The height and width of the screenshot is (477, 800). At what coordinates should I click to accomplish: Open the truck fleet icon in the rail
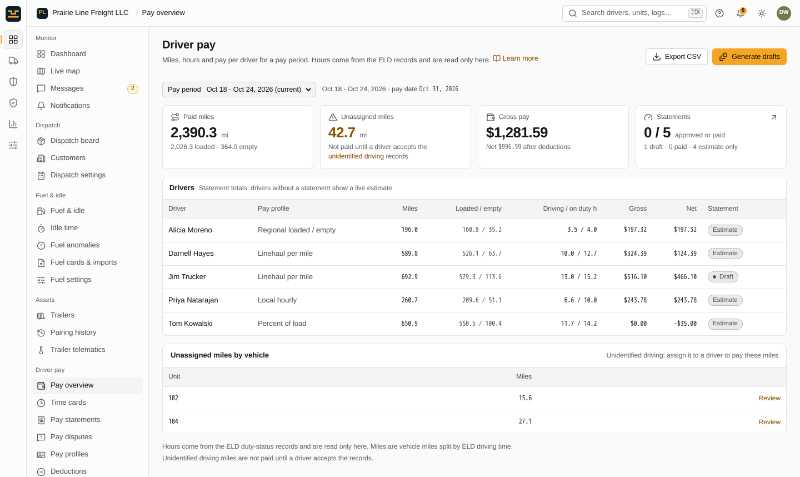(13, 61)
